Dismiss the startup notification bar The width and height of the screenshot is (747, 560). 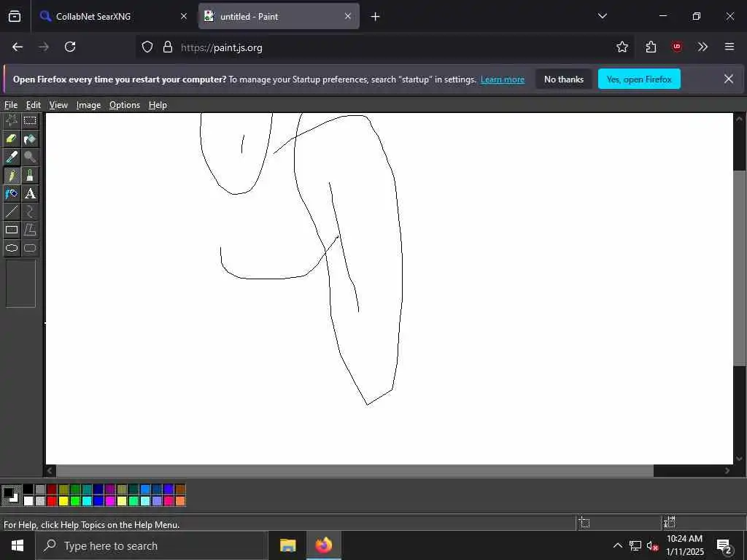pyautogui.click(x=729, y=79)
